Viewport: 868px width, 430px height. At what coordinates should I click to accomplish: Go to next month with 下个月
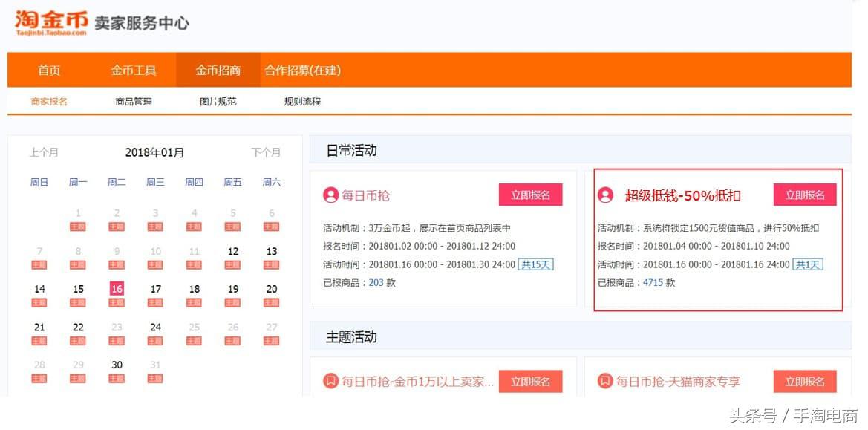(x=267, y=152)
